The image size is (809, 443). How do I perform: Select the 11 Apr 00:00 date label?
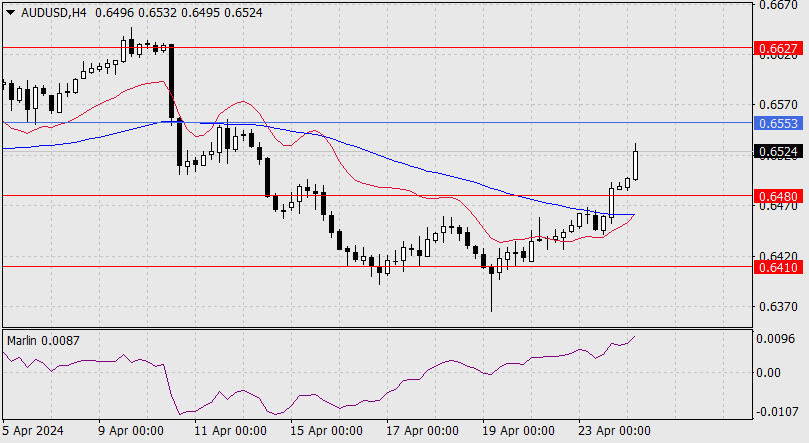pyautogui.click(x=230, y=431)
